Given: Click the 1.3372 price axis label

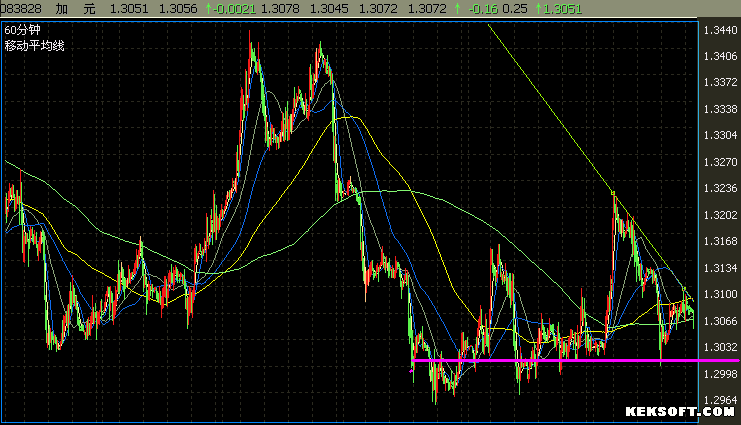Looking at the screenshot, I should point(720,82).
